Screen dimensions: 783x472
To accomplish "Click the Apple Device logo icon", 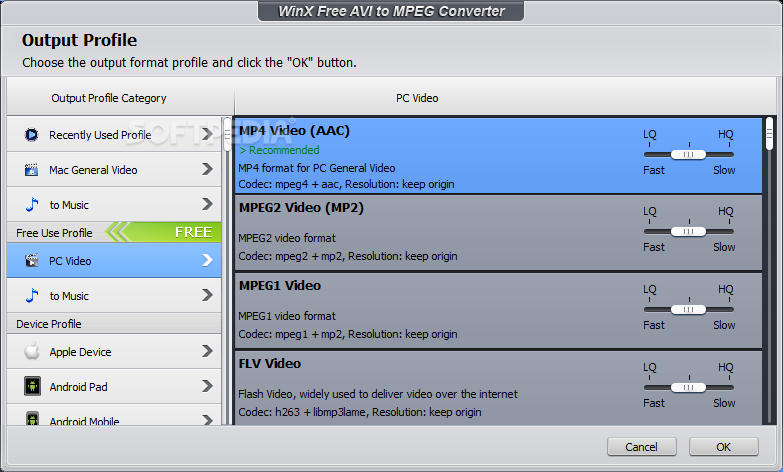I will [32, 352].
